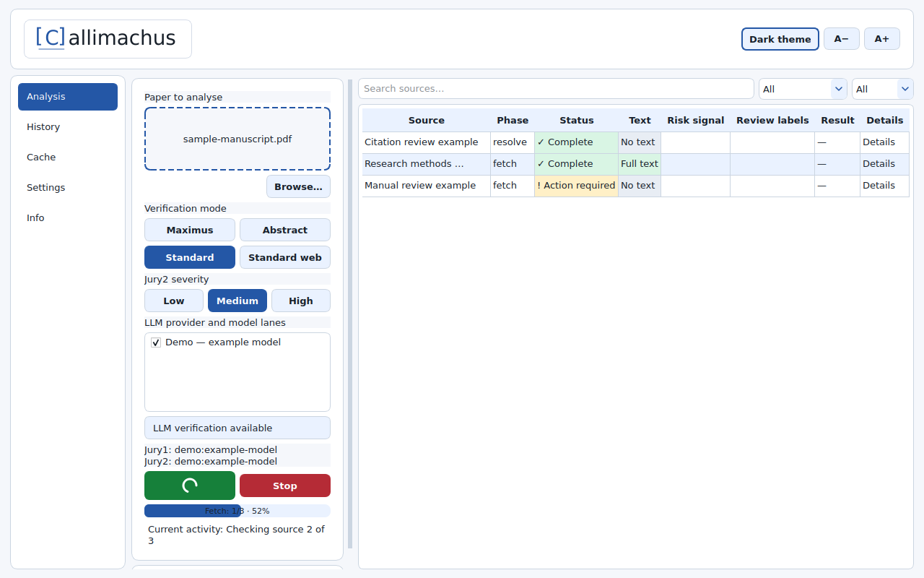This screenshot has height=578, width=924.
Task: Select the Research methods … source cell
Action: [x=427, y=164]
